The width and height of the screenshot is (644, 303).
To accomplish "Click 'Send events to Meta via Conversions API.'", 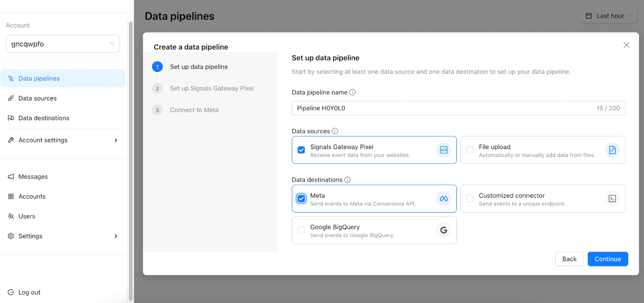I will [x=363, y=204].
